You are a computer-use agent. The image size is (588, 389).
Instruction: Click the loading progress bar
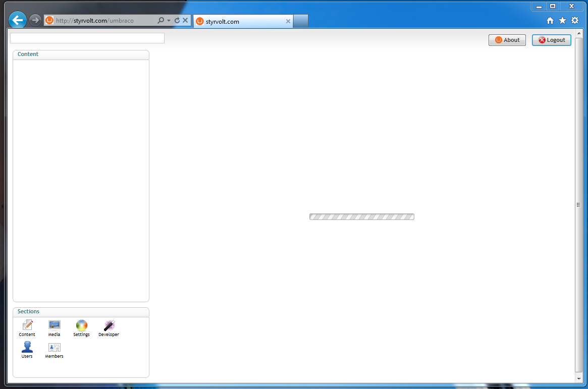[x=362, y=216]
